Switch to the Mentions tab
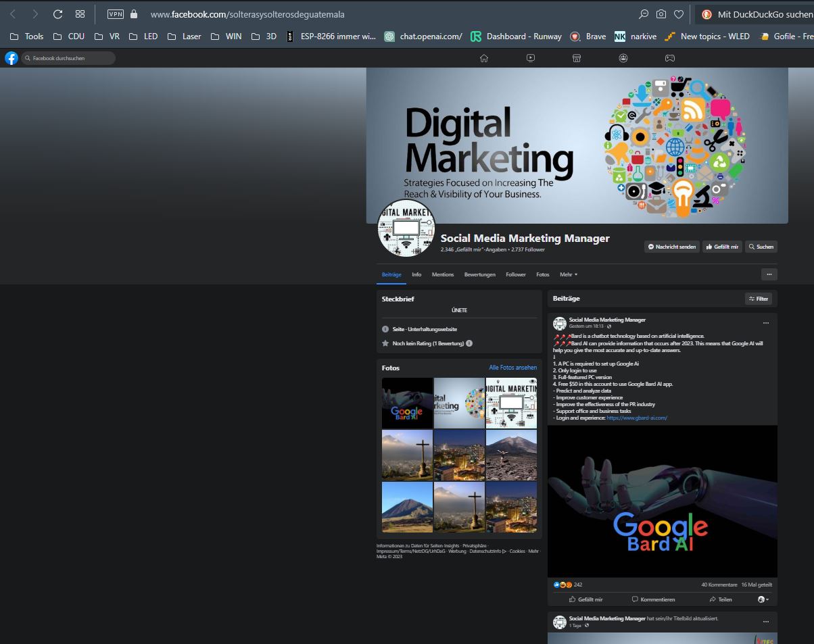The height and width of the screenshot is (644, 814). (443, 274)
